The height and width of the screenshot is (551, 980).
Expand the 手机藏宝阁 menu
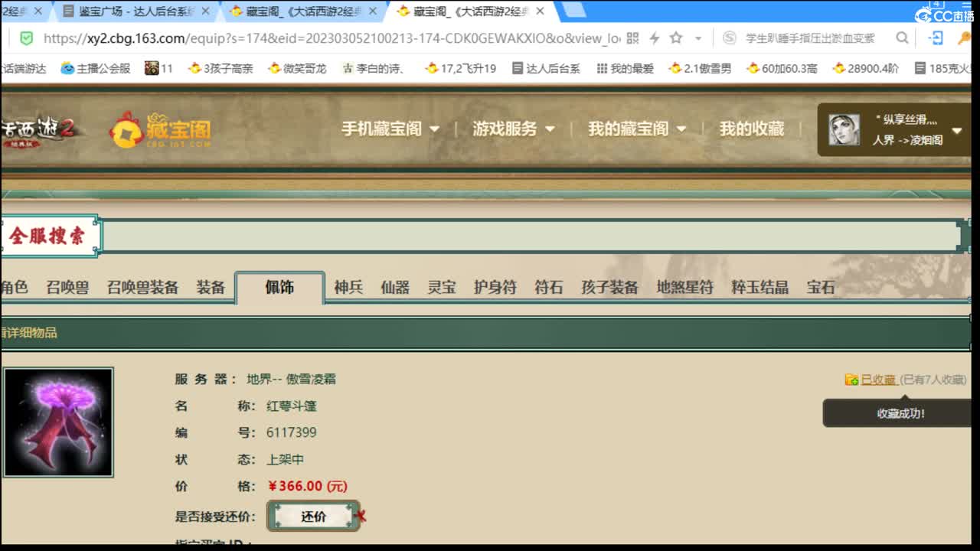coord(390,129)
